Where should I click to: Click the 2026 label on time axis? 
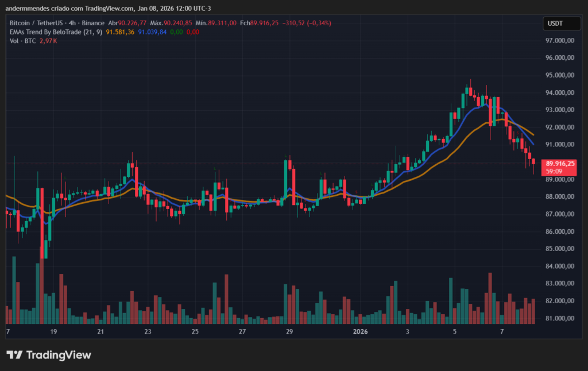361,331
